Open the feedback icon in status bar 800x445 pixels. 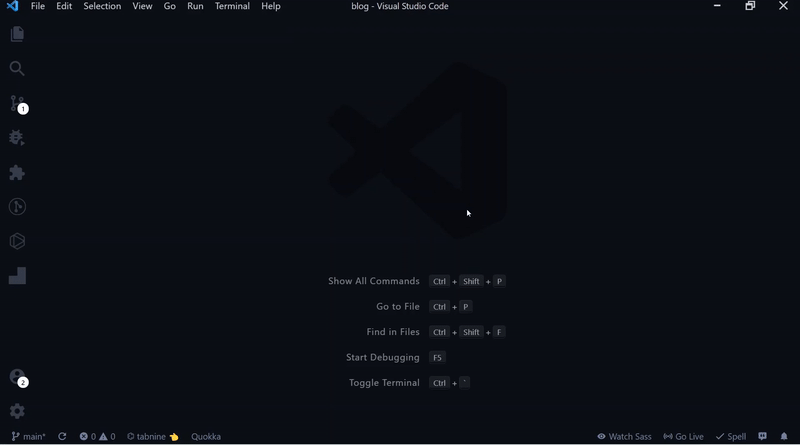(x=762, y=436)
